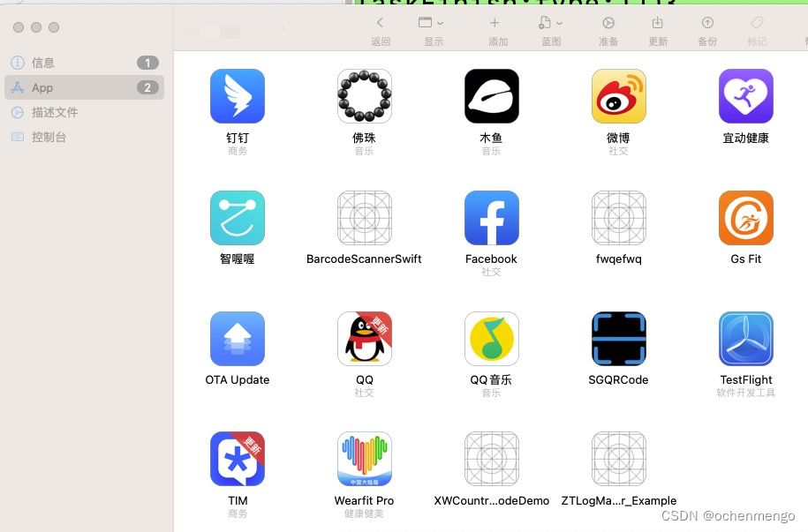
Task: Click the TIM app icon
Action: (x=238, y=459)
